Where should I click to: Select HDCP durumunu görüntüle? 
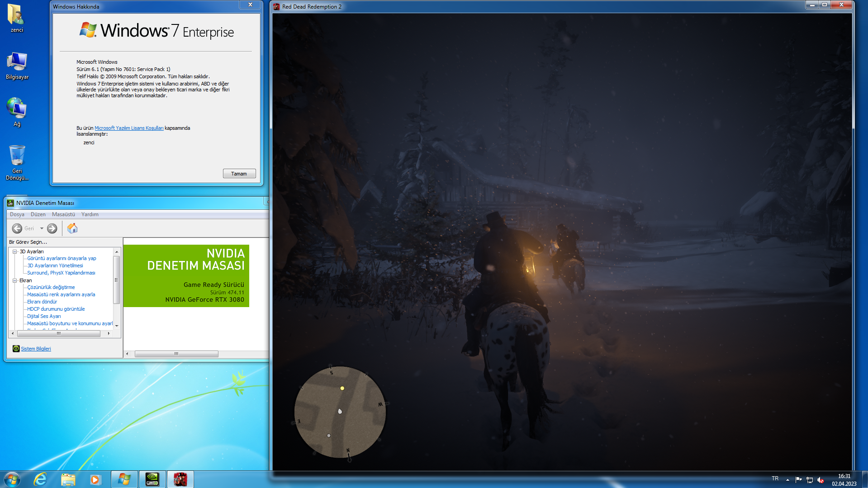tap(56, 309)
